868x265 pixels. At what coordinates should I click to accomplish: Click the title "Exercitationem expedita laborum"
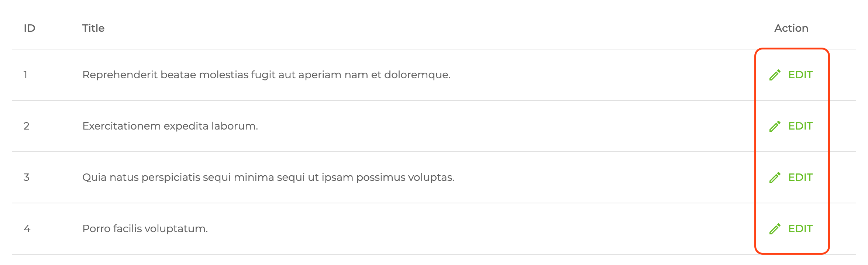tap(170, 126)
